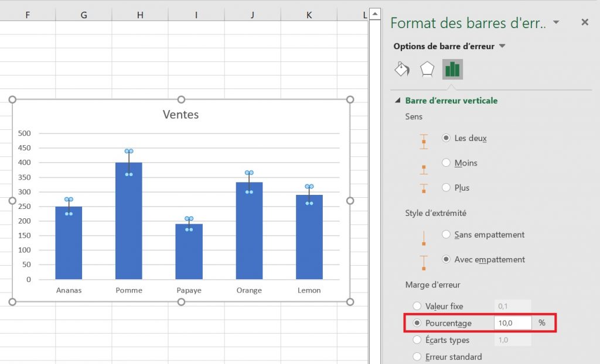The height and width of the screenshot is (364, 600).
Task: Select the Valeur fixe error amount
Action: tap(417, 306)
